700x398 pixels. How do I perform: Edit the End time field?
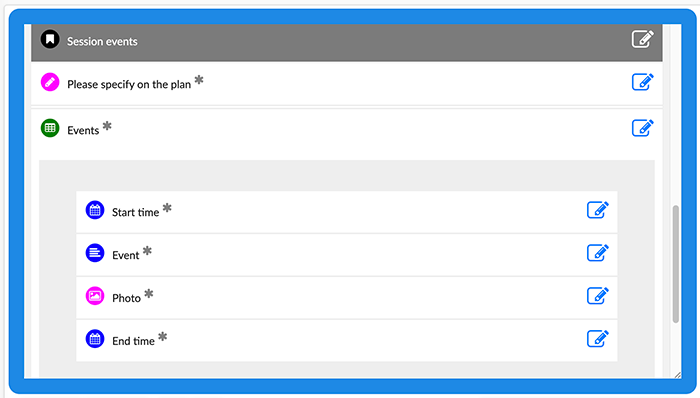tap(597, 339)
